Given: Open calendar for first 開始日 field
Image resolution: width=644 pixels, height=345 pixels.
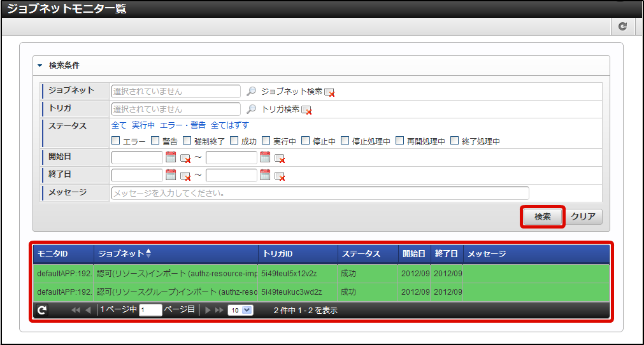Looking at the screenshot, I should tap(171, 157).
